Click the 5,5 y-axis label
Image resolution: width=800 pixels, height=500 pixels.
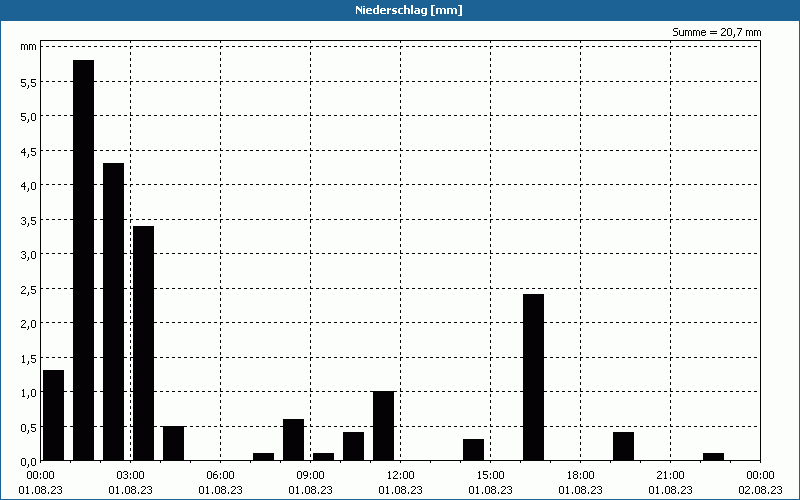29,82
